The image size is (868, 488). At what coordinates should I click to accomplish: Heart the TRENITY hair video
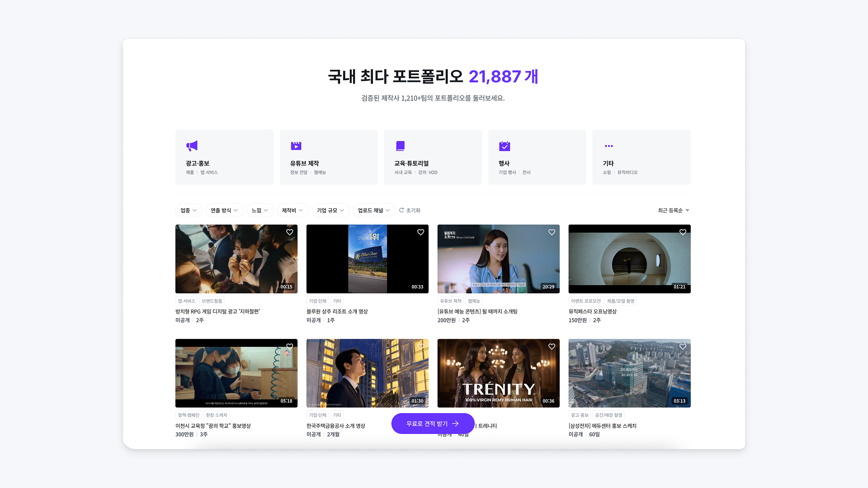[x=552, y=347]
